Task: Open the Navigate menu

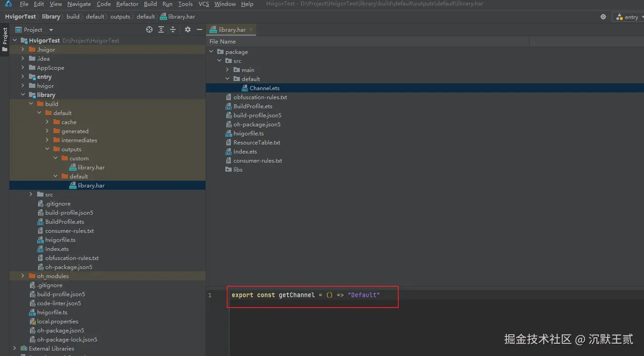Action: point(79,4)
